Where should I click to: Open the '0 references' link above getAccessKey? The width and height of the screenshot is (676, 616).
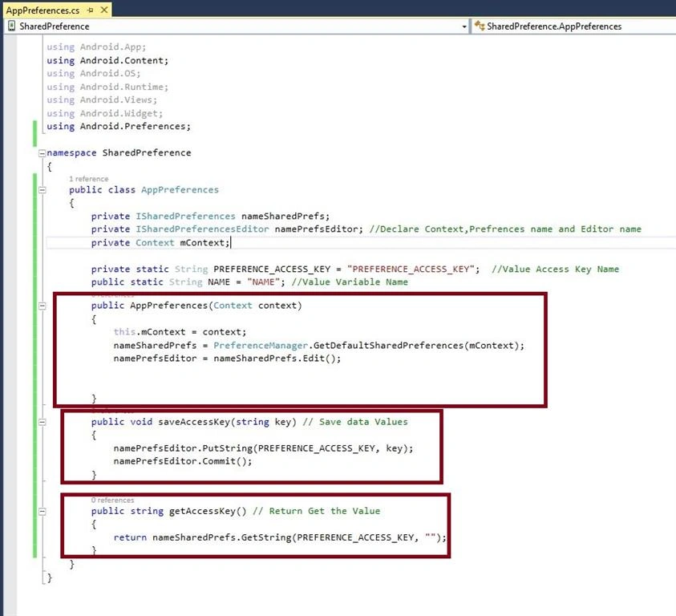[112, 500]
